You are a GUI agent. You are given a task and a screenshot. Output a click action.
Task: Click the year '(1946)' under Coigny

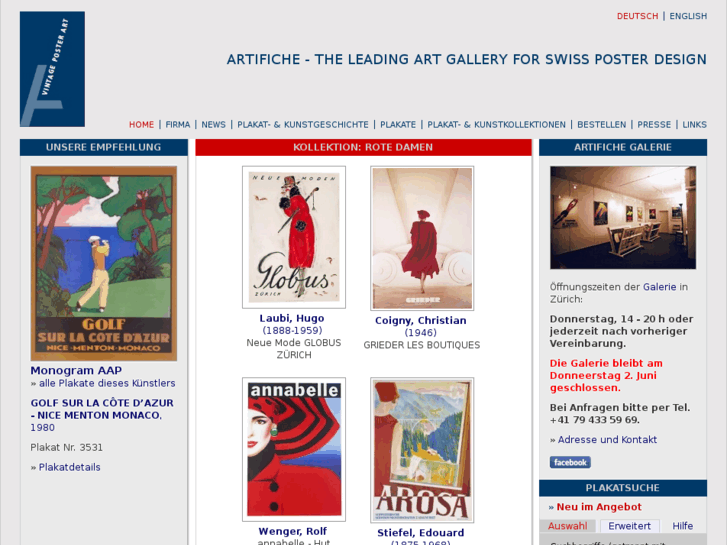[x=421, y=333]
